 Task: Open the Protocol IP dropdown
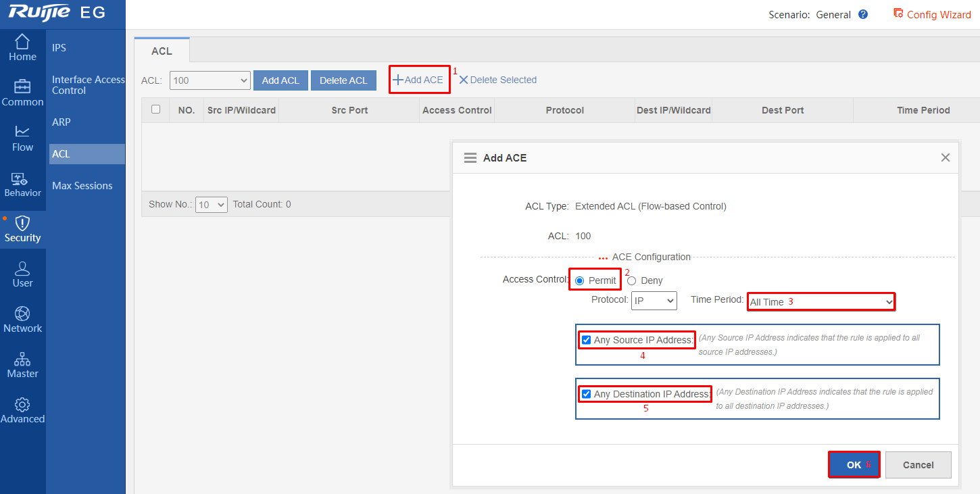pos(654,301)
